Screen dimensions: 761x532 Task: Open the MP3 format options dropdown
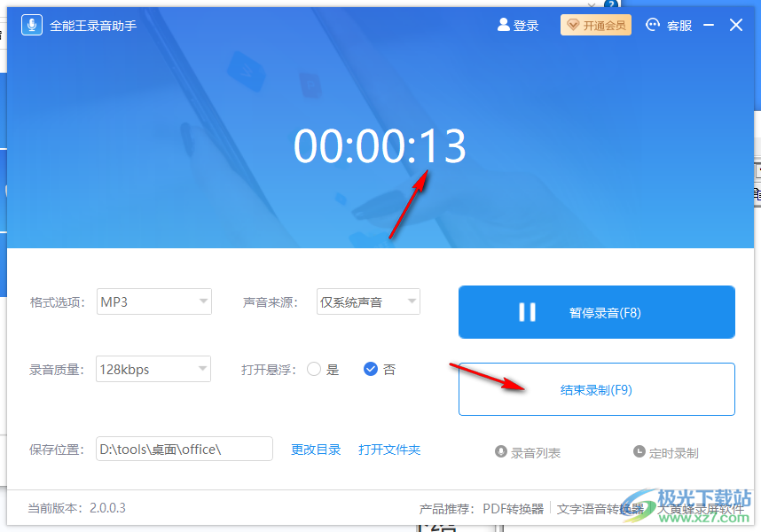[153, 301]
